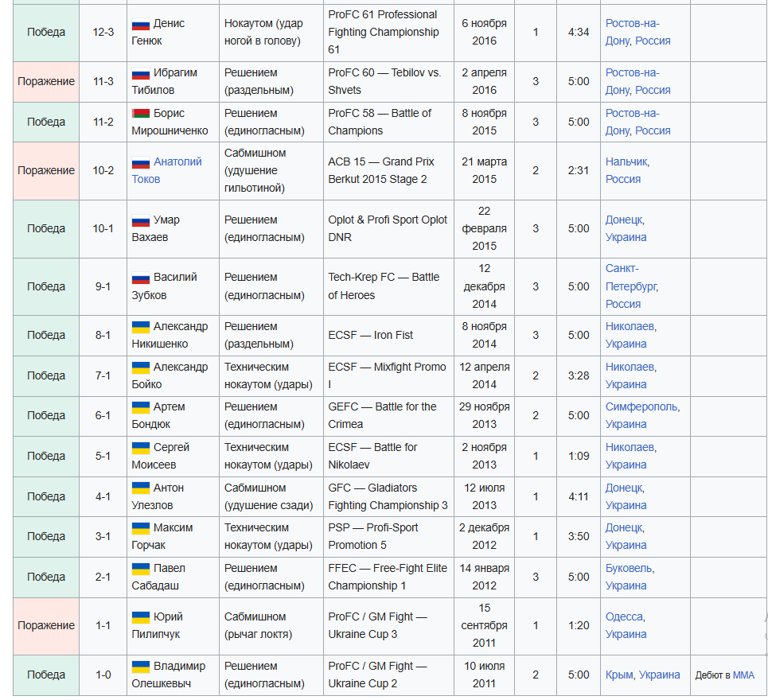Click the flag icon next to Ибрагим Тибилов
Screen dimensions: 768x700
(x=141, y=73)
